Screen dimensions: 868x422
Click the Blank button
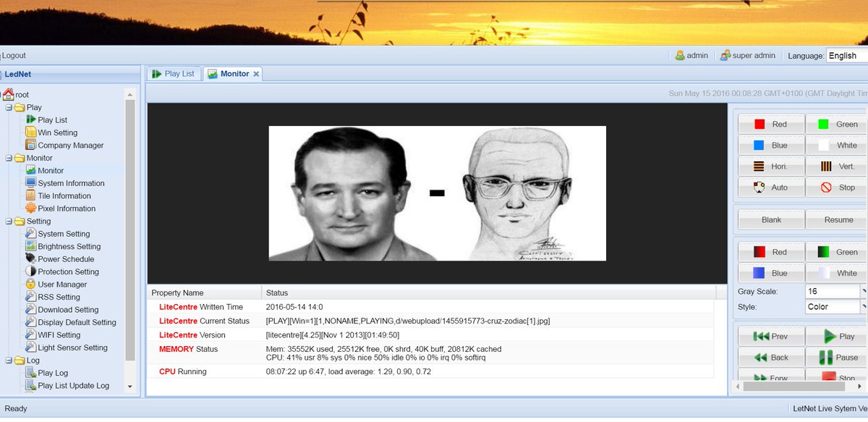pos(771,220)
